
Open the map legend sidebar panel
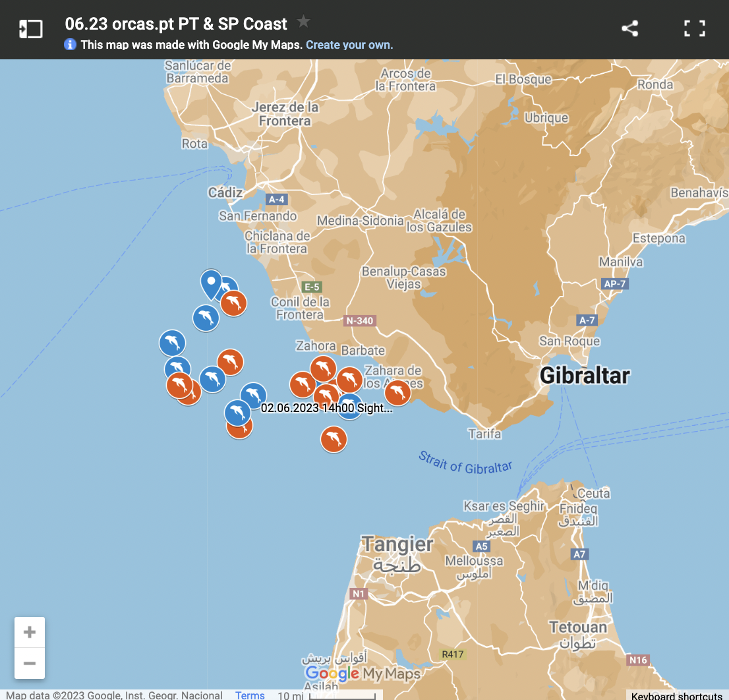pyautogui.click(x=31, y=29)
